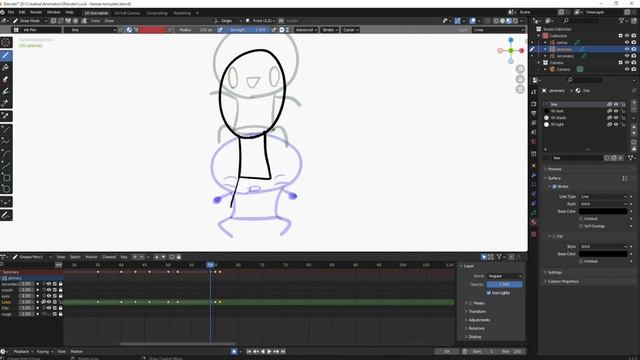Select the Curve tool in left toolbar
Viewport: 640px width, 360px height.
6,165
